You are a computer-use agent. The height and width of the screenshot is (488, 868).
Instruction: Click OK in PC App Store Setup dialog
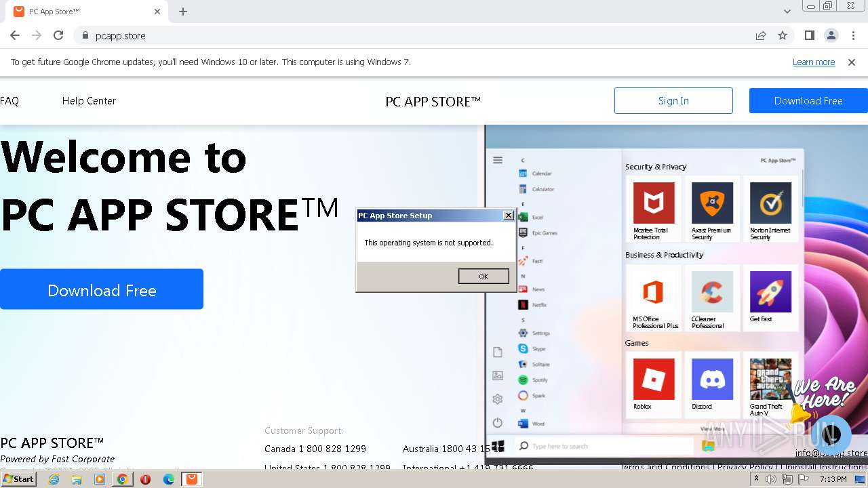[484, 276]
